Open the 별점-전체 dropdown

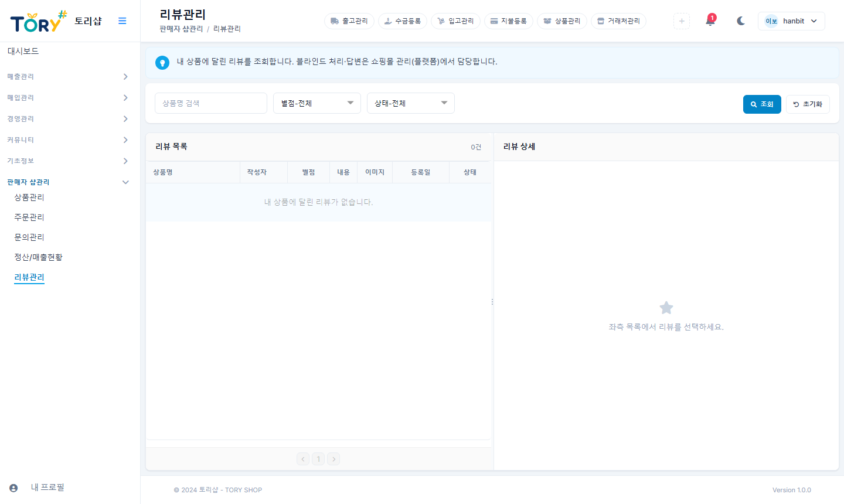317,103
